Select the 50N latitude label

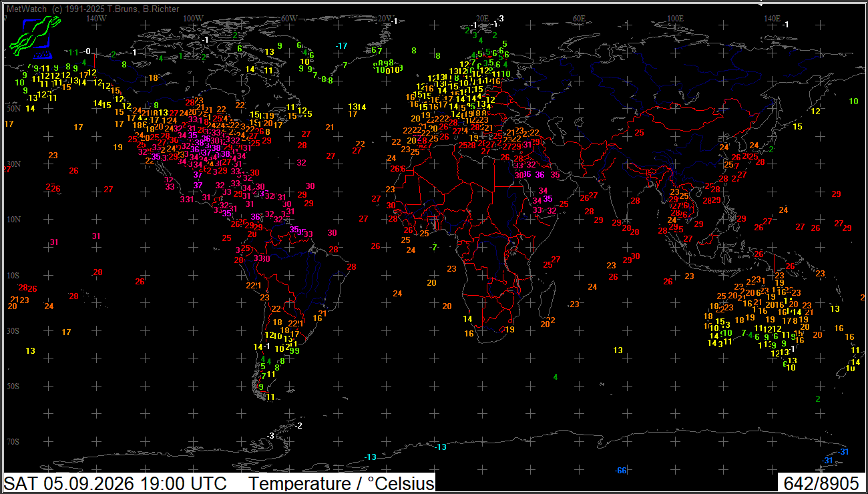13,108
